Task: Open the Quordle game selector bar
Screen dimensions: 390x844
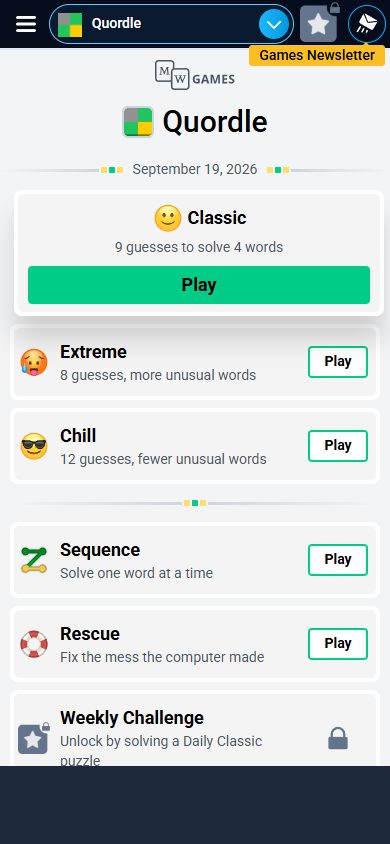Action: 171,24
